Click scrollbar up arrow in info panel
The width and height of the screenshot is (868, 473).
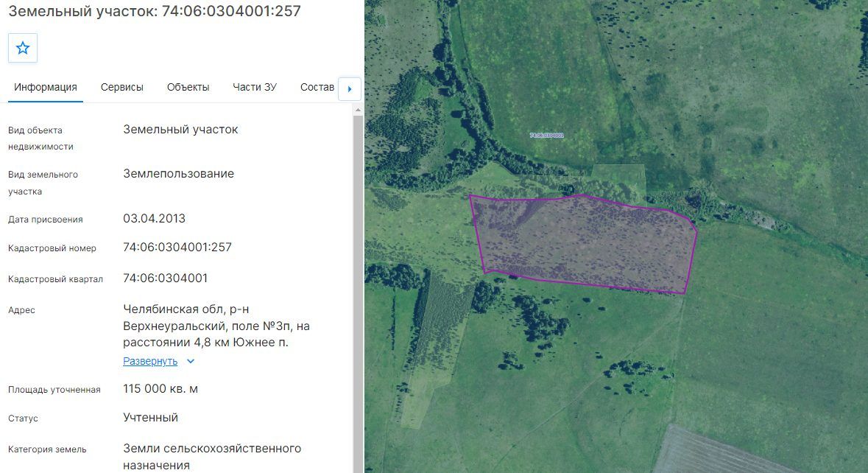coord(358,110)
